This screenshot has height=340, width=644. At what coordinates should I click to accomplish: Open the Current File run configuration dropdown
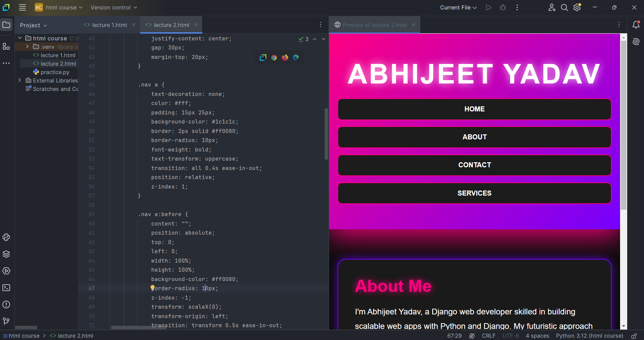458,7
